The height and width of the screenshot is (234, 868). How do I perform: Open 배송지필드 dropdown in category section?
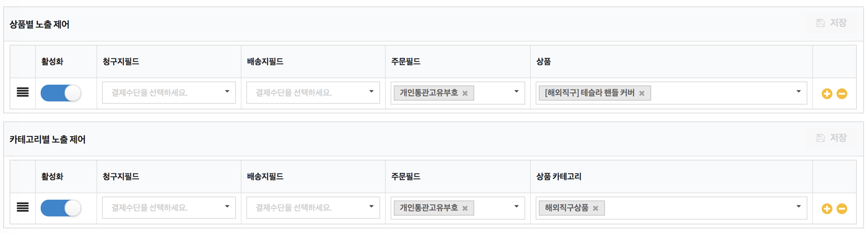(313, 208)
